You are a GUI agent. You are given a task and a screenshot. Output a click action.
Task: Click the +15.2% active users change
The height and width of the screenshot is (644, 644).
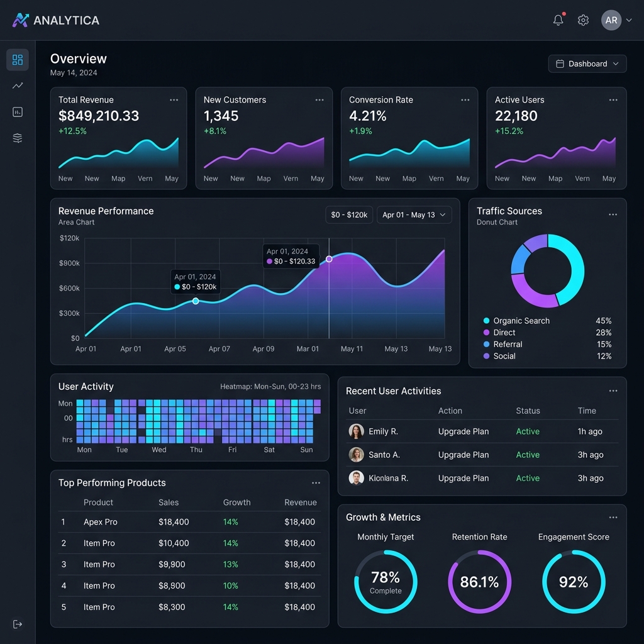(x=509, y=131)
